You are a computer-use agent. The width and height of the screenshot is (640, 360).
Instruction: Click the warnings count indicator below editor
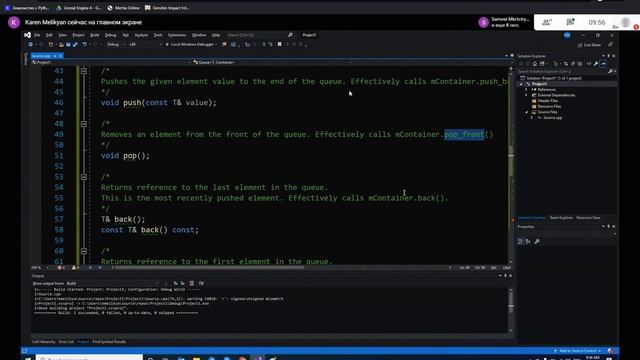[x=76, y=268]
